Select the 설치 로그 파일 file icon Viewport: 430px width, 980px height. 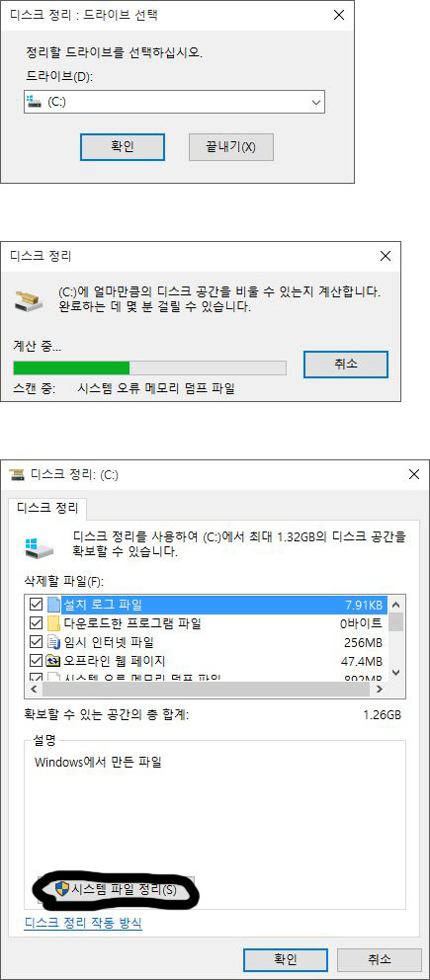click(x=53, y=605)
